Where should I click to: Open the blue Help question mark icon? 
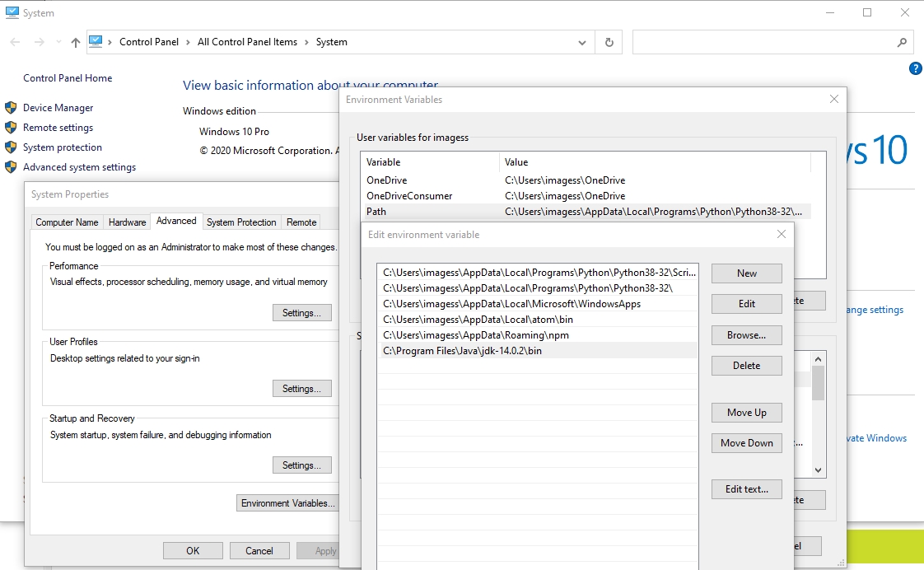916,68
